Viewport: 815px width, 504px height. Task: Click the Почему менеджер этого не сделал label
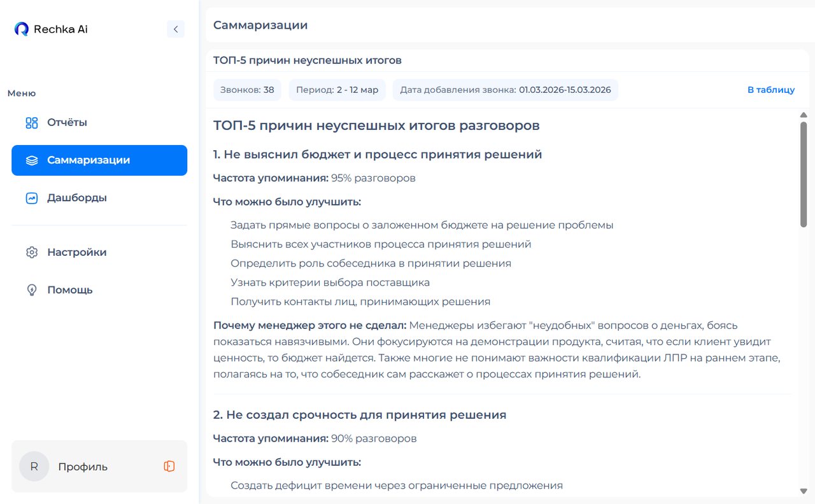310,325
